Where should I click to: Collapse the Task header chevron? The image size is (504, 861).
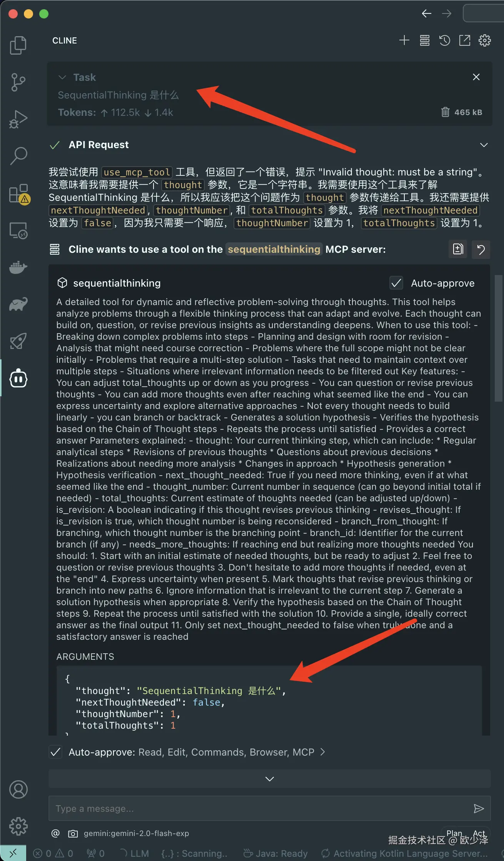point(62,77)
